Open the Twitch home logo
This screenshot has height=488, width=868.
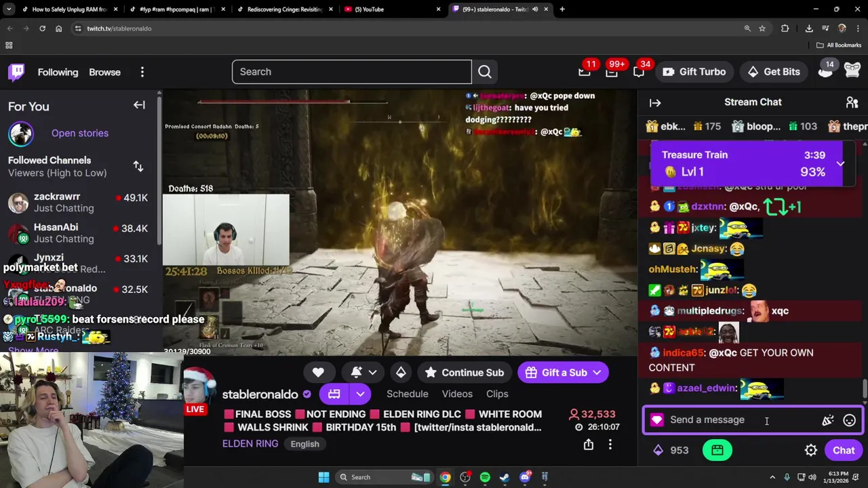[x=16, y=72]
